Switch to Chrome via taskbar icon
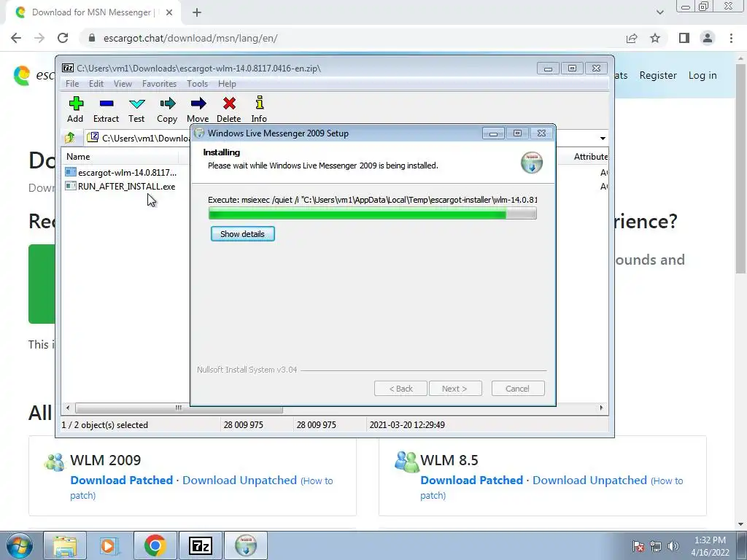Viewport: 747px width, 560px height. [155, 545]
